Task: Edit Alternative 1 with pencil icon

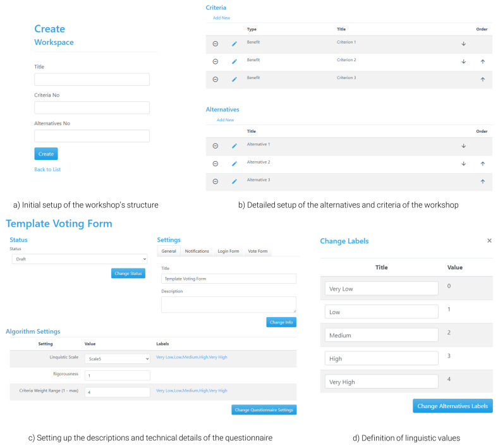Action: point(234,146)
